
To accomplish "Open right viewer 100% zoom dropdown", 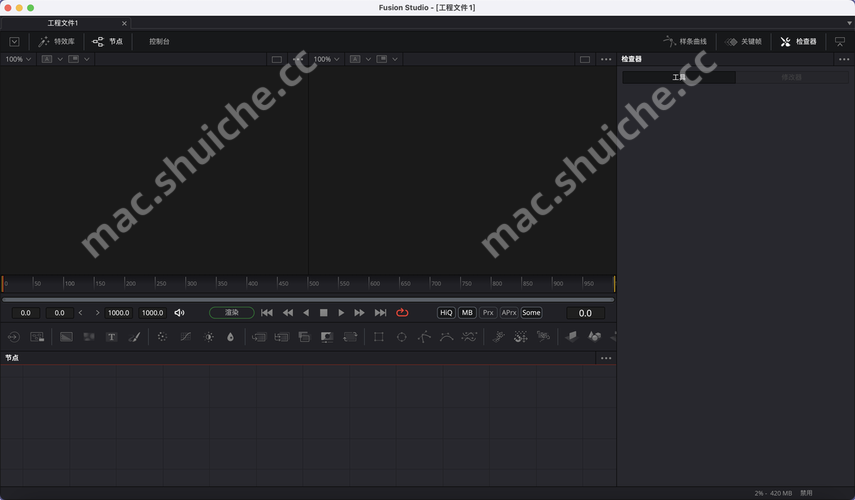I will point(326,59).
